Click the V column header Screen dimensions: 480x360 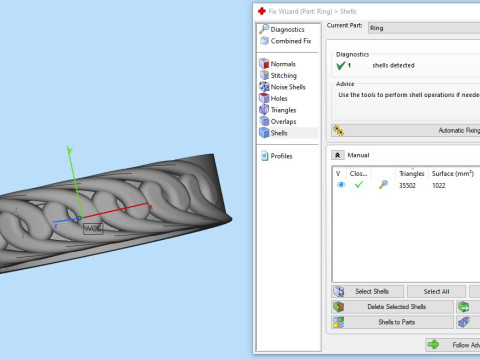(x=338, y=173)
